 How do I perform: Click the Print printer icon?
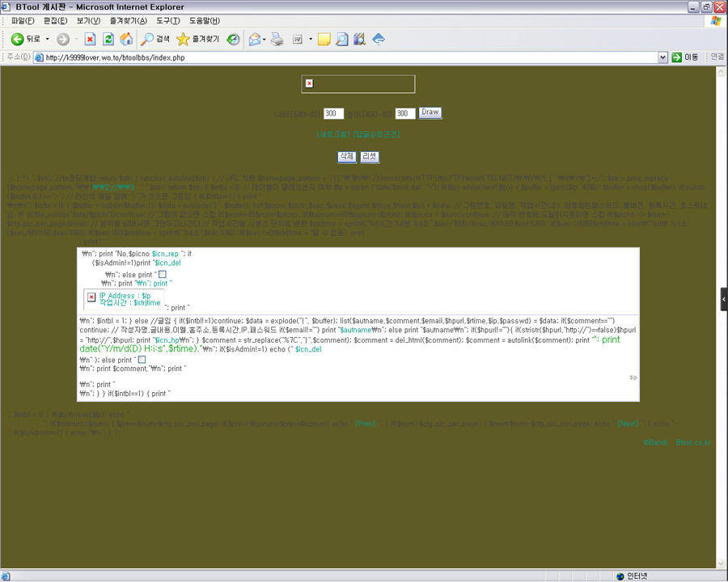coord(277,39)
